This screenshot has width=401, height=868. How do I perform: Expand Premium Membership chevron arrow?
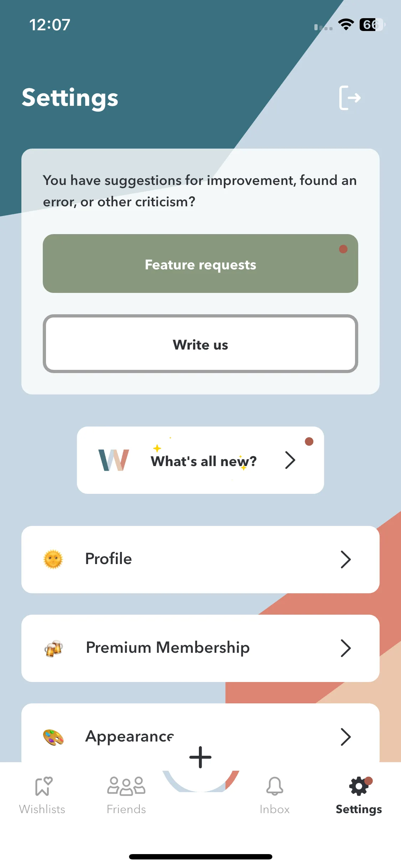[346, 648]
